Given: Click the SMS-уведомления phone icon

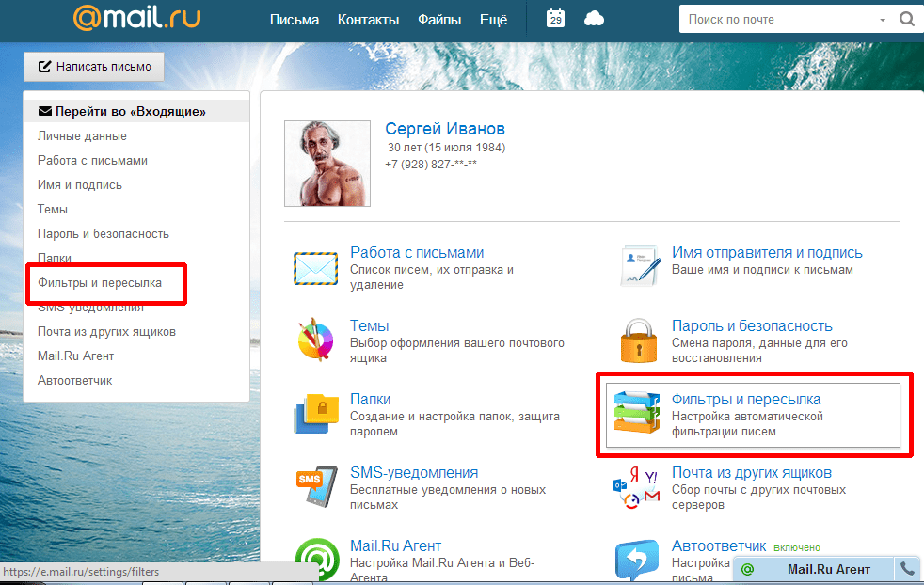Looking at the screenshot, I should pyautogui.click(x=315, y=486).
